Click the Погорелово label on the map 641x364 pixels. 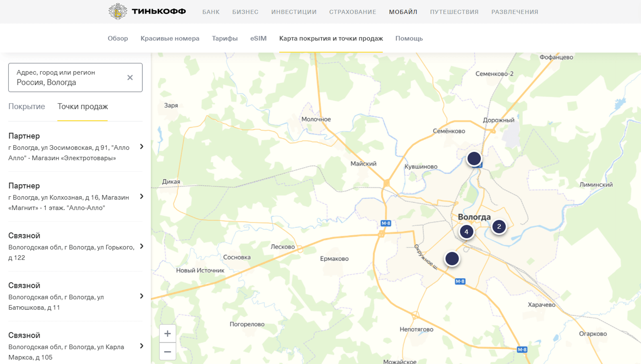[x=247, y=324]
